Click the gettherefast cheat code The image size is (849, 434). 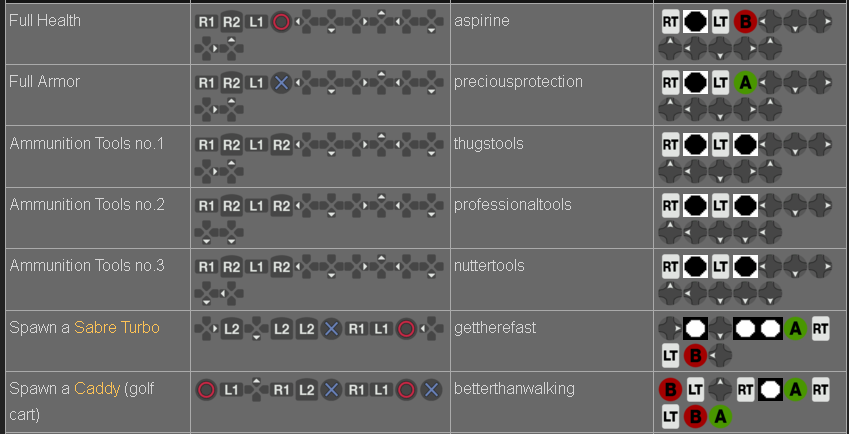[495, 328]
